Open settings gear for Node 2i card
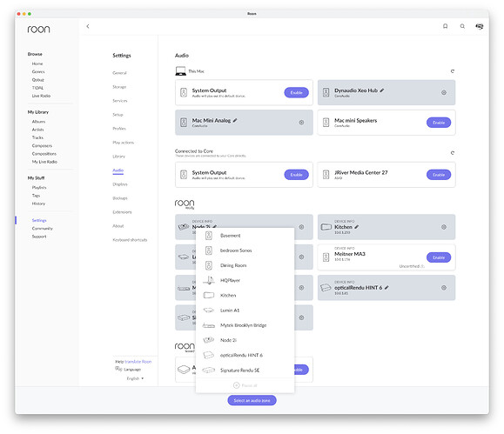Image resolution: width=504 pixels, height=434 pixels. tap(301, 227)
